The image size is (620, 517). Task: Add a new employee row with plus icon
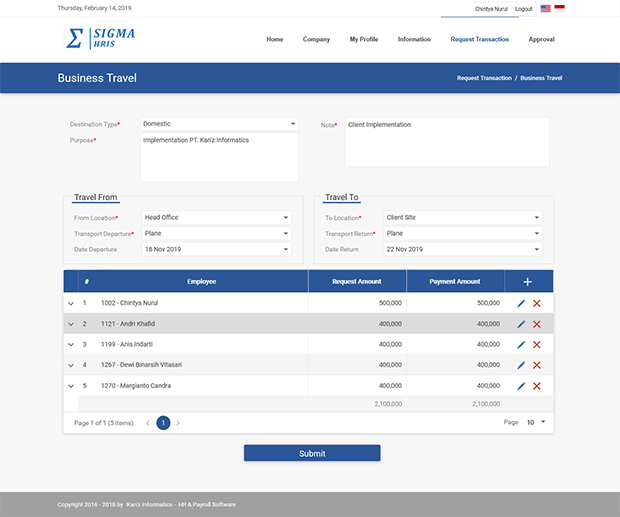(x=527, y=282)
